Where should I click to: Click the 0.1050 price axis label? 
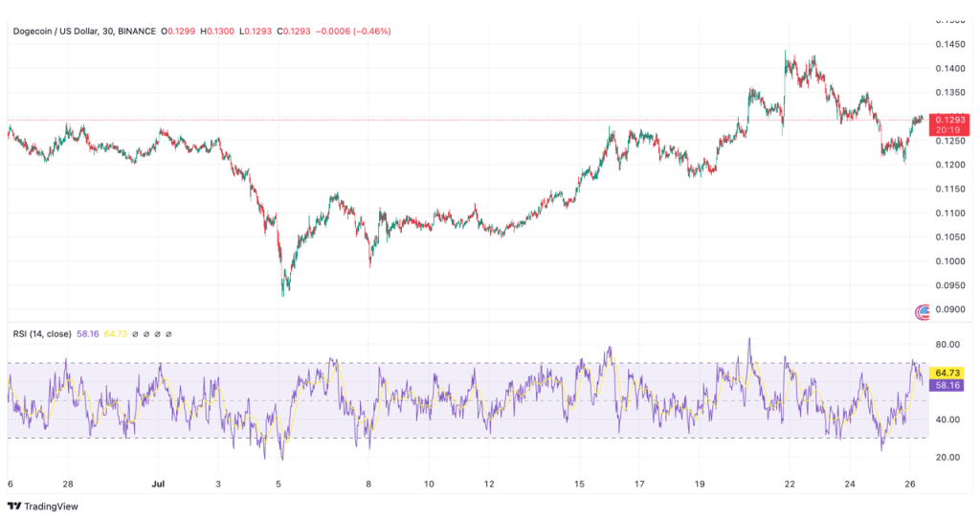(950, 237)
